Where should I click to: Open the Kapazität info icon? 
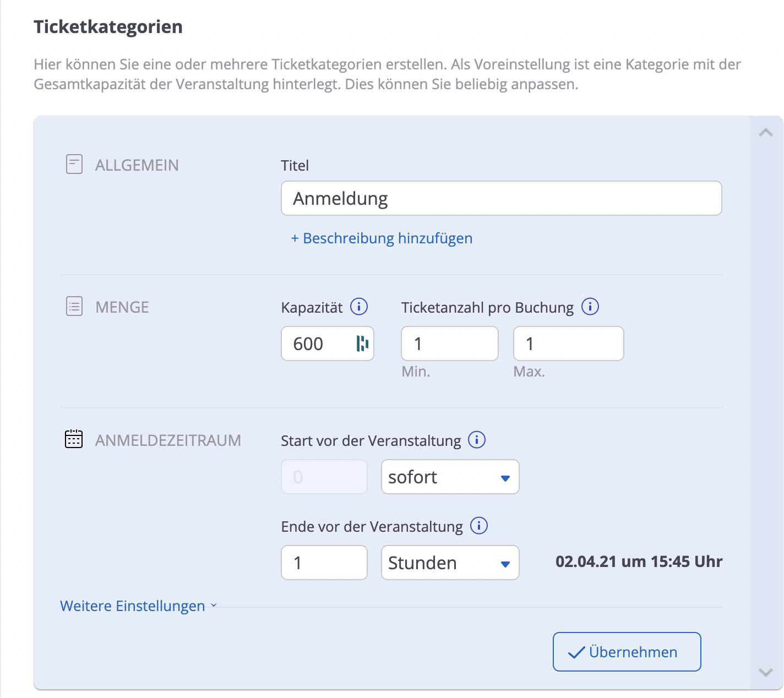359,307
